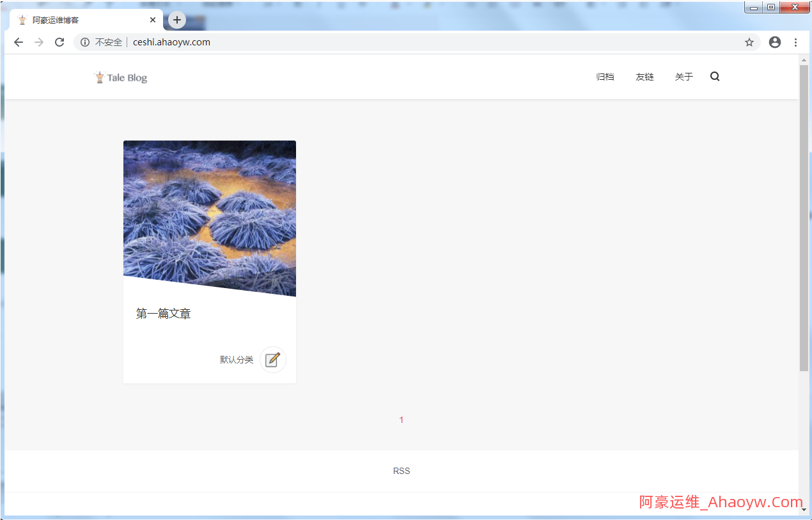Open a new tab with the plus button

click(x=177, y=20)
